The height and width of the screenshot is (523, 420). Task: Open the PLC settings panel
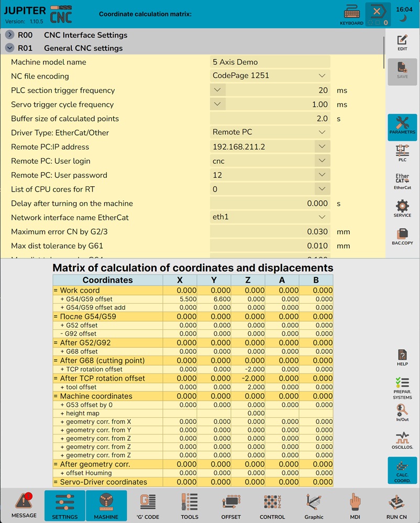[402, 153]
